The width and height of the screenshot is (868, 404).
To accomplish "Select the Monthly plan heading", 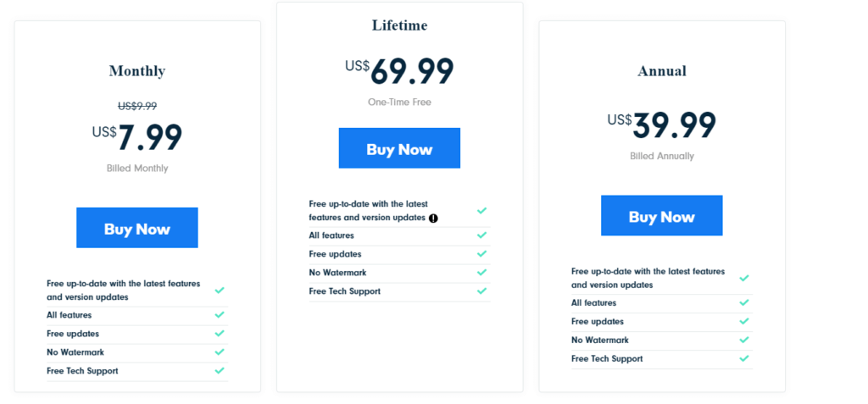I will pos(137,71).
